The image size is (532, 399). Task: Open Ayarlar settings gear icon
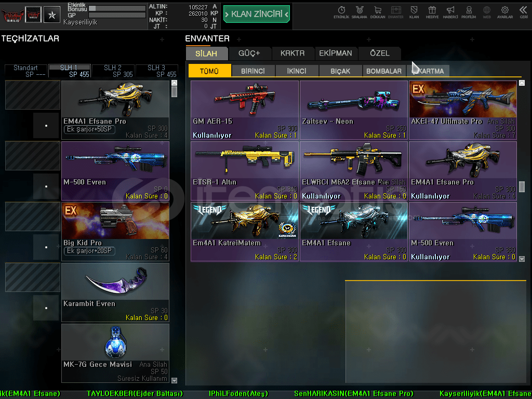[x=504, y=11]
